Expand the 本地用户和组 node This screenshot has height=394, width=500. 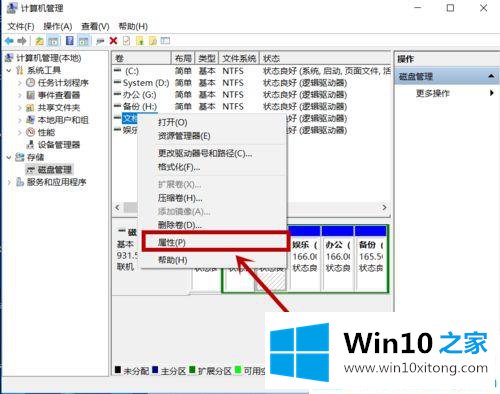[x=20, y=120]
